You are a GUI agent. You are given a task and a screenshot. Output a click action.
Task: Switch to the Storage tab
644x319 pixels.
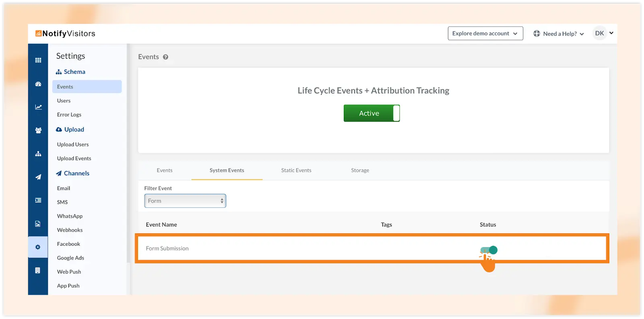(360, 170)
